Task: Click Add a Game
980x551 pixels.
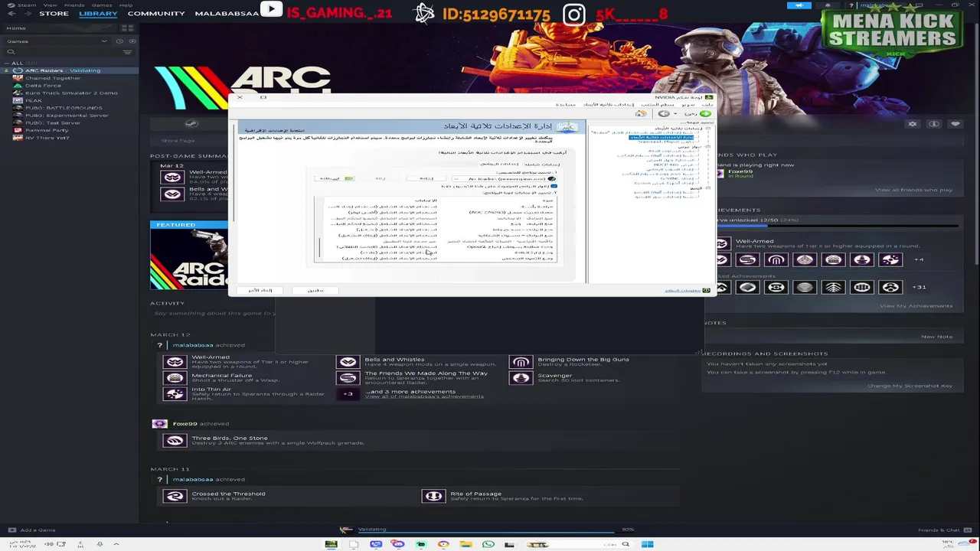Action: (x=31, y=530)
